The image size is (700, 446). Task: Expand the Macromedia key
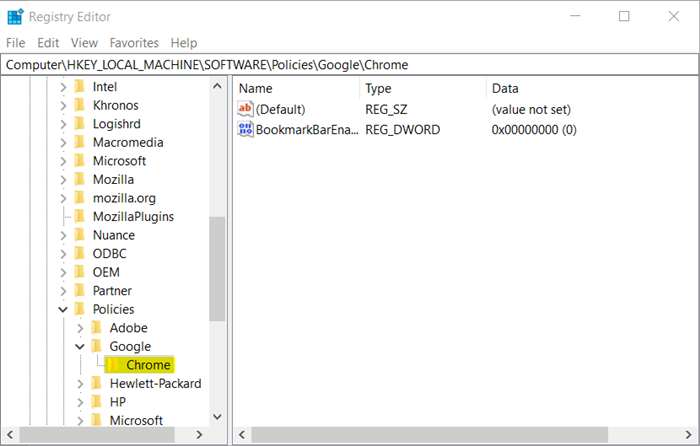(x=63, y=143)
